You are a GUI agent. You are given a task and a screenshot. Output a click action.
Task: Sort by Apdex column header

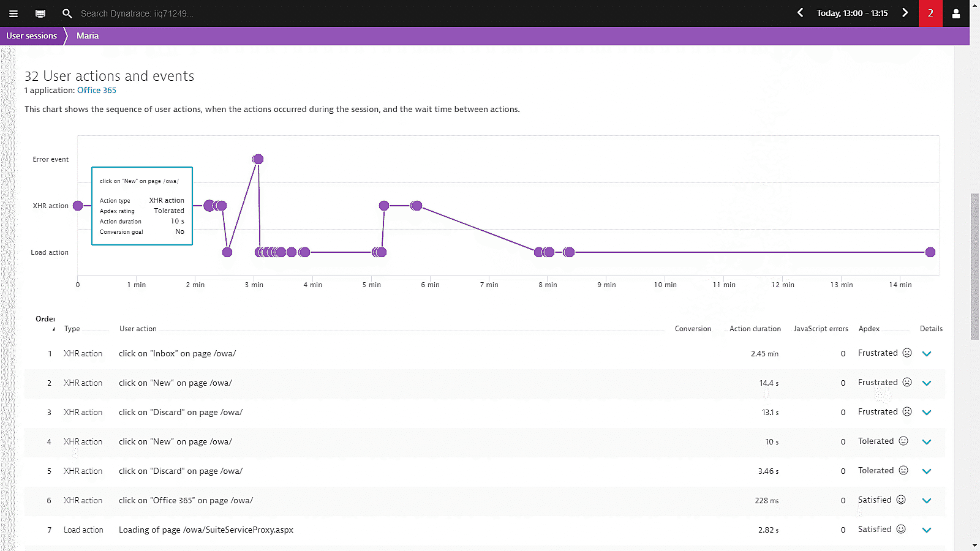coord(869,329)
